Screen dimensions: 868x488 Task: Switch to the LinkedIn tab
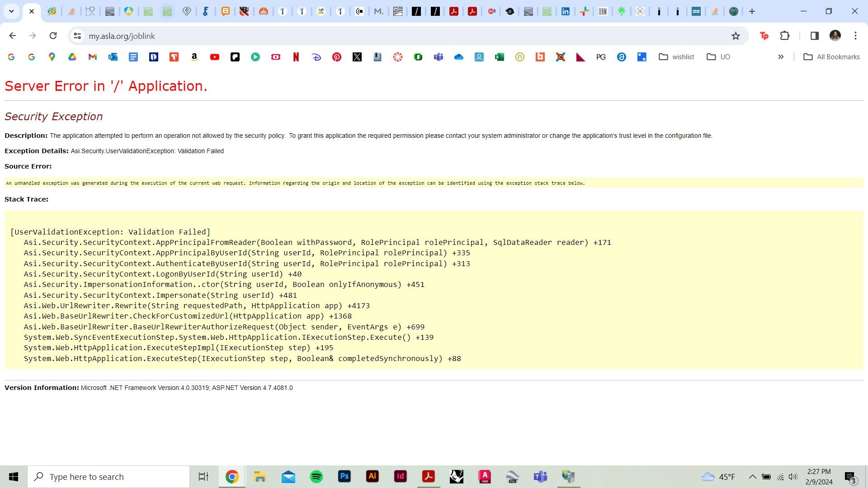(566, 11)
